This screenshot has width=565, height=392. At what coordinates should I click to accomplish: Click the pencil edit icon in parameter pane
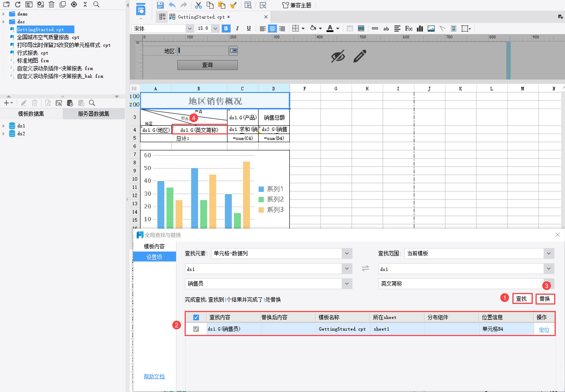coord(360,56)
